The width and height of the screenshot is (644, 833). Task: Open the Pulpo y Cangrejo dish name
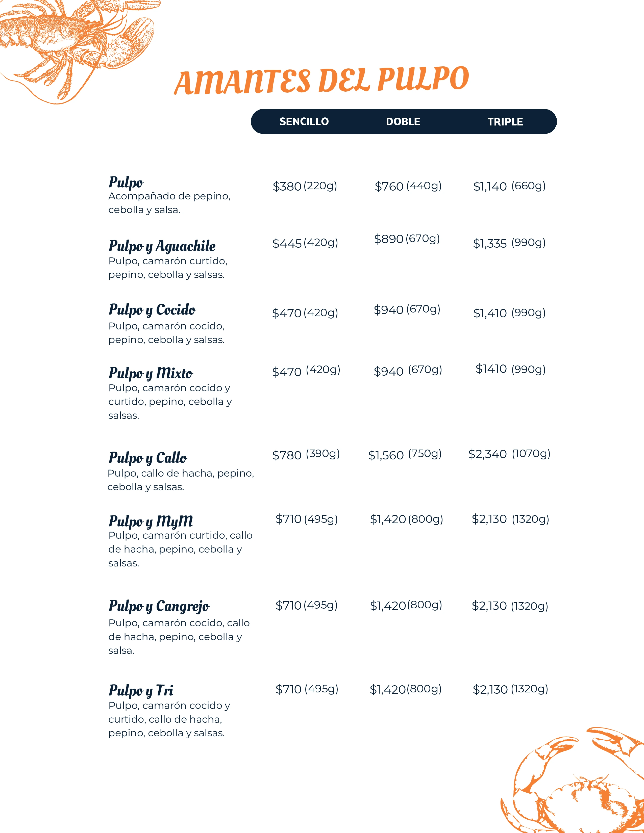click(x=159, y=606)
